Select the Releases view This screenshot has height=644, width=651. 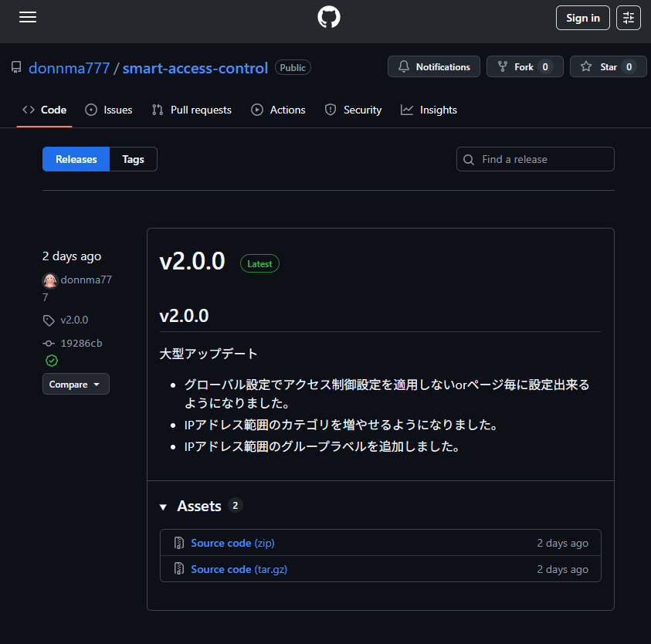click(x=76, y=159)
